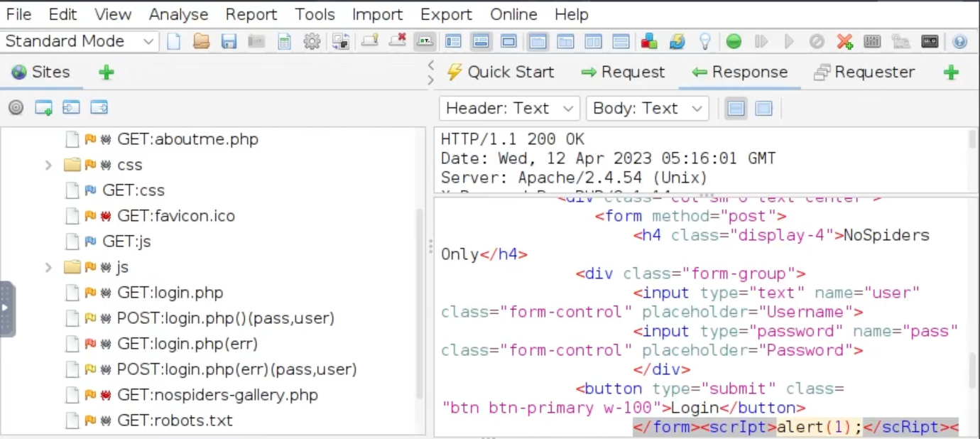Click the lightbulb tips icon
This screenshot has height=439, width=980.
[704, 42]
